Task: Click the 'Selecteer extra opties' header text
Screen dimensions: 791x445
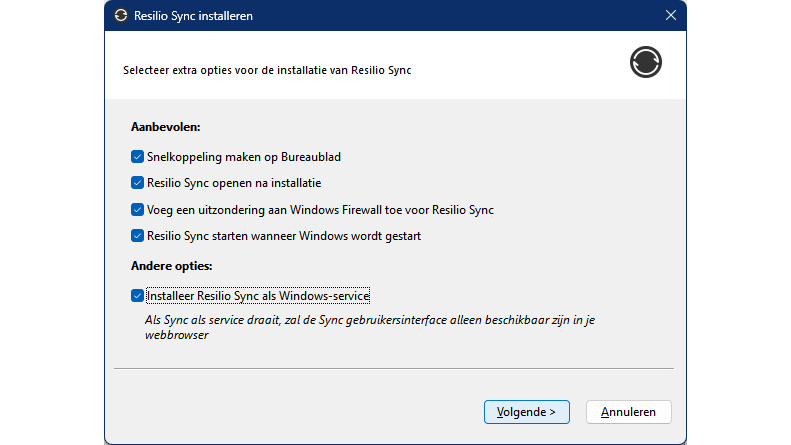Action: 267,71
